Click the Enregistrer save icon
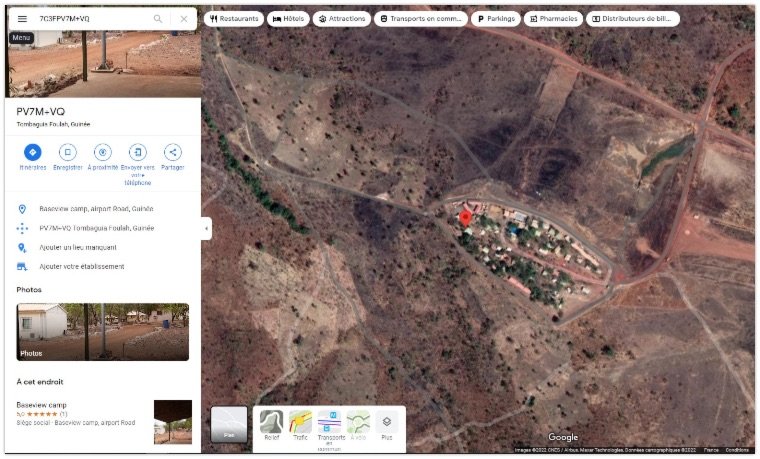This screenshot has height=459, width=760. [68, 152]
